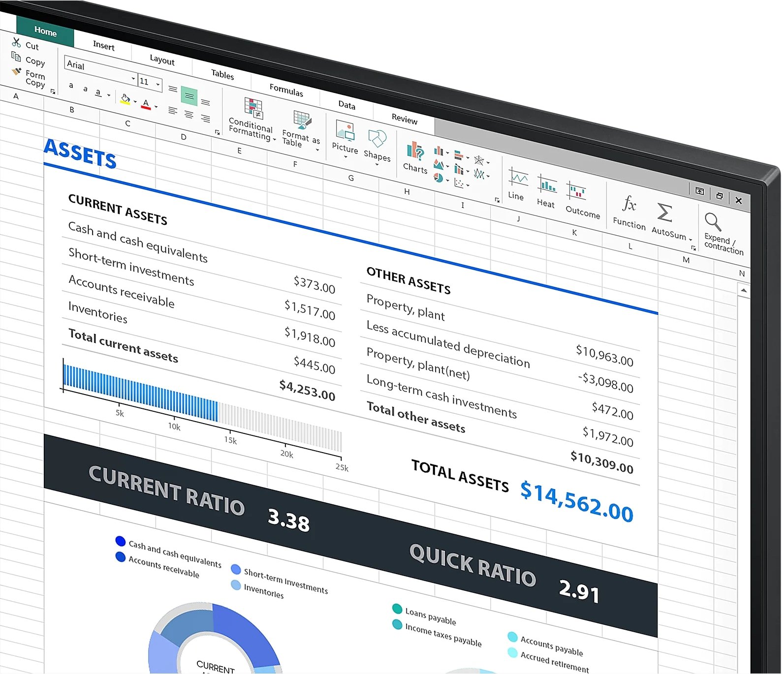Select the column H header
The image size is (784, 674).
tap(407, 191)
